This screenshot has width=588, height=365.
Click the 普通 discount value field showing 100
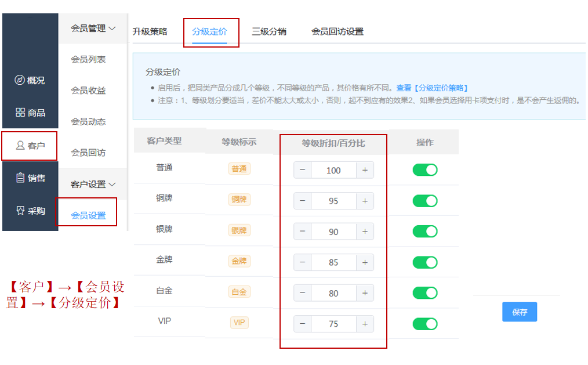(x=333, y=170)
